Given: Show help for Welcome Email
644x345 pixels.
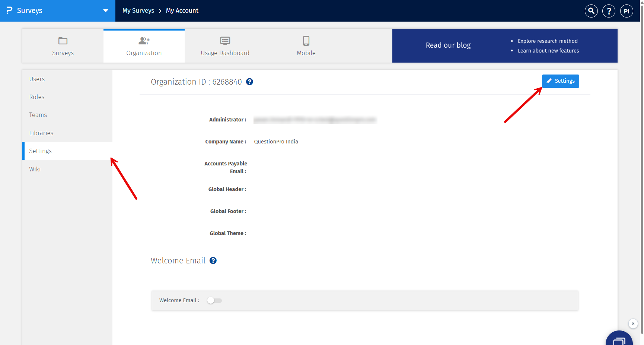Looking at the screenshot, I should 213,260.
